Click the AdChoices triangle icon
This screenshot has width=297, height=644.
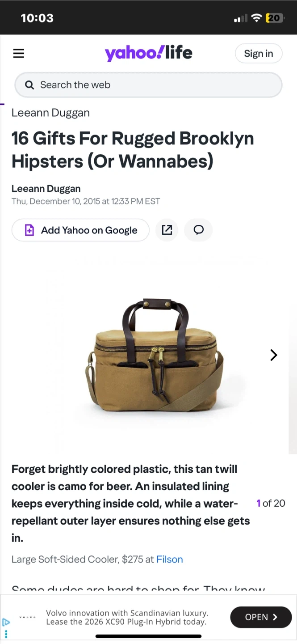point(6,622)
